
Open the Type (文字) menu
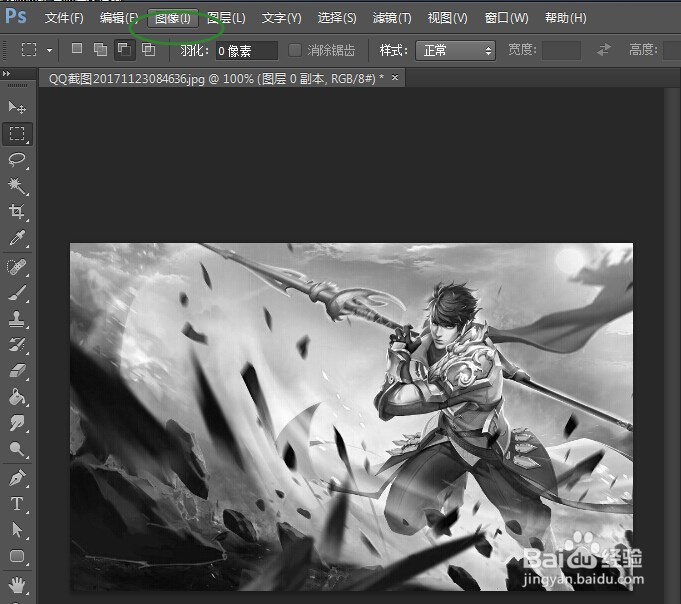click(x=281, y=18)
